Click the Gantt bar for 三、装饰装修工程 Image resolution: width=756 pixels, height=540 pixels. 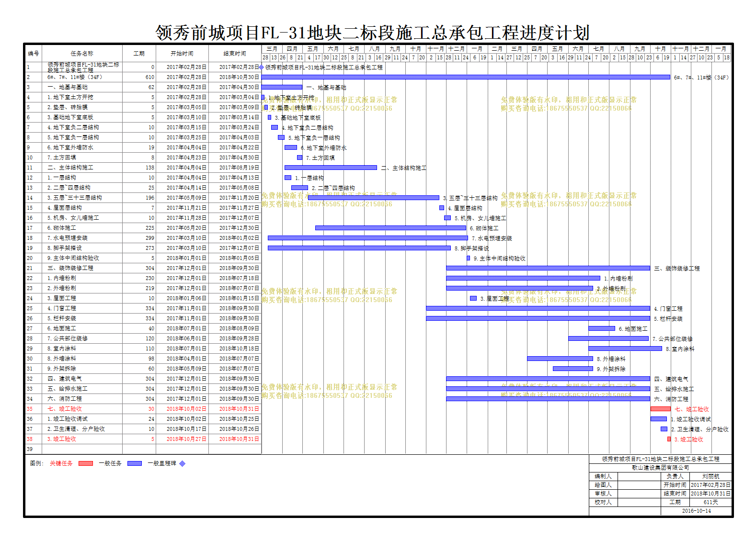548,268
